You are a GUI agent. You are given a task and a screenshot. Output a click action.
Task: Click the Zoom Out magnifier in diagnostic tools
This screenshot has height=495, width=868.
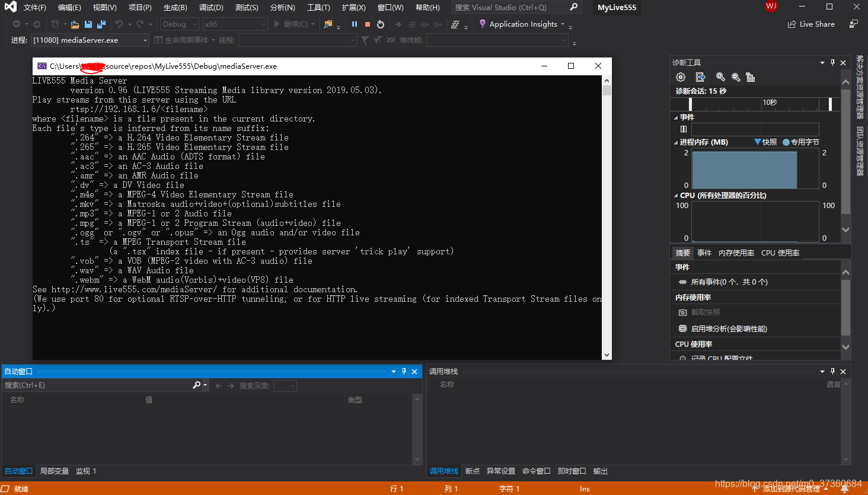[736, 77]
